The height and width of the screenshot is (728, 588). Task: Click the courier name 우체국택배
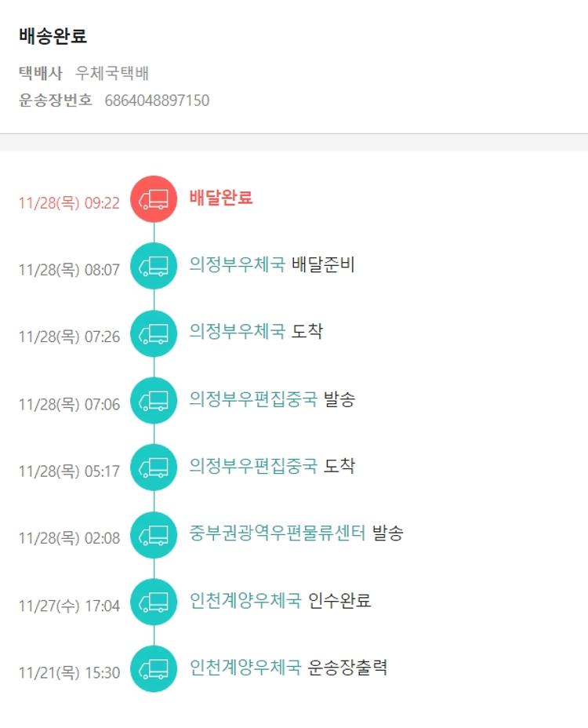112,74
